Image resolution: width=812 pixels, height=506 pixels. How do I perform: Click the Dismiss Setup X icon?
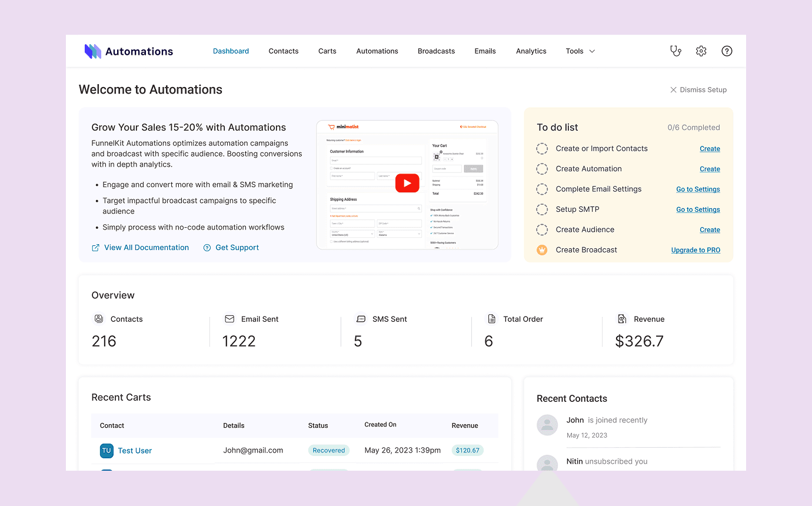pos(673,90)
